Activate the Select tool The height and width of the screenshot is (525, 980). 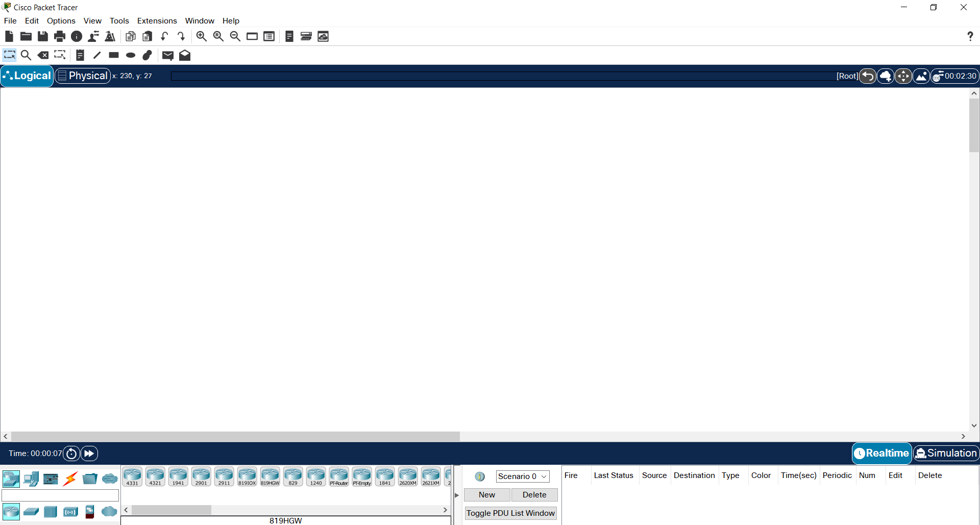click(x=10, y=55)
